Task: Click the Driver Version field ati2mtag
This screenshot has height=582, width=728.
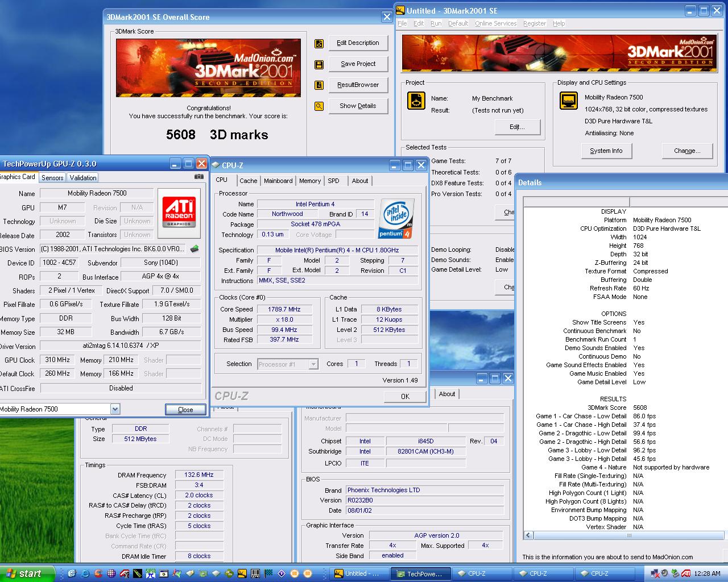Action: coord(120,346)
